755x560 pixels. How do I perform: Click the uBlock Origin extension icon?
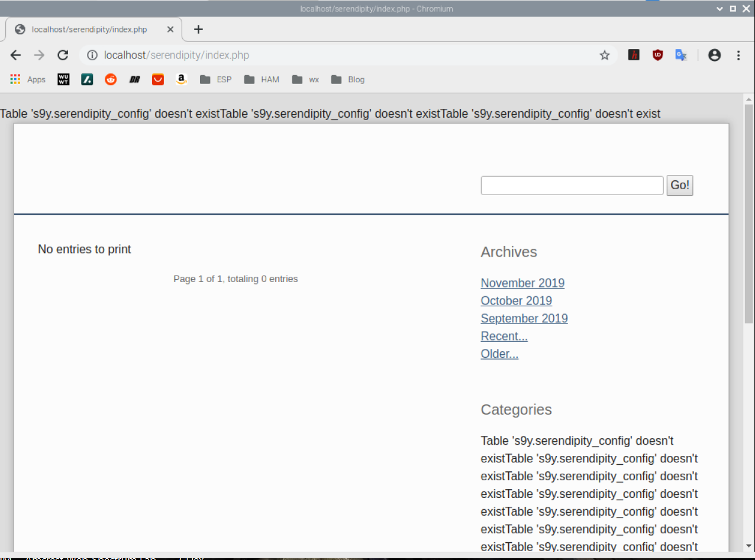pos(657,55)
